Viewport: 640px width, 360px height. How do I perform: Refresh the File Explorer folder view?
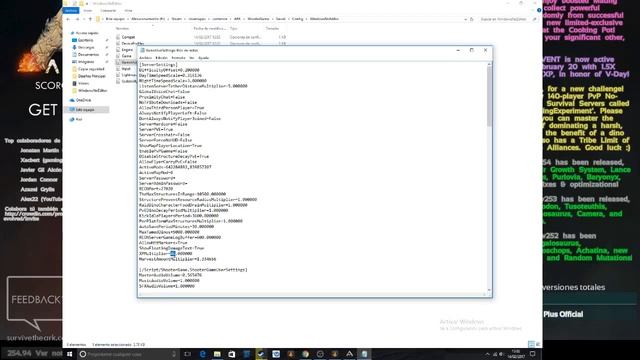(472, 19)
